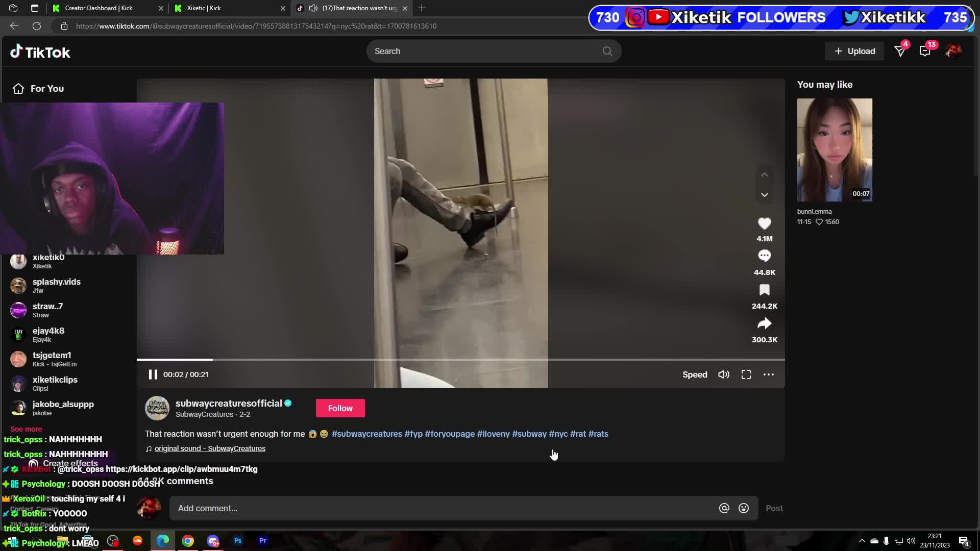Open the TikTok inbox messages icon
The width and height of the screenshot is (980, 551).
point(924,51)
